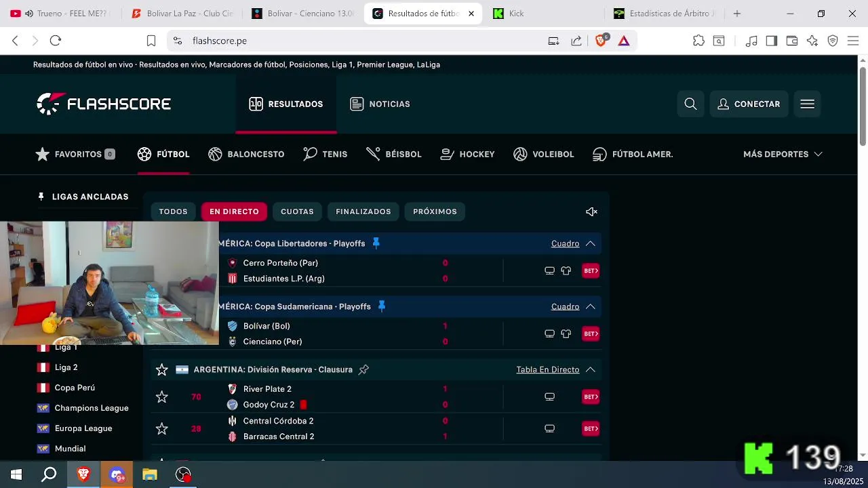Select Voleibol sport
The height and width of the screenshot is (488, 868).
click(544, 155)
